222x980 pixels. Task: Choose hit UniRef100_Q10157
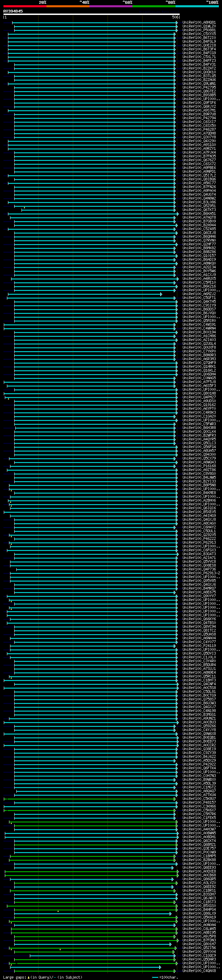click(x=199, y=256)
